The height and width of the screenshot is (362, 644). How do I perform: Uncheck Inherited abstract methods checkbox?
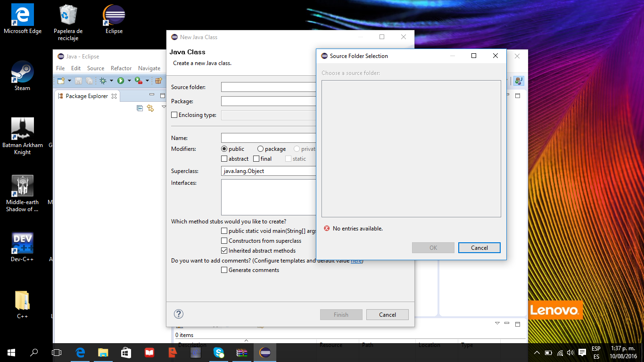pyautogui.click(x=224, y=251)
